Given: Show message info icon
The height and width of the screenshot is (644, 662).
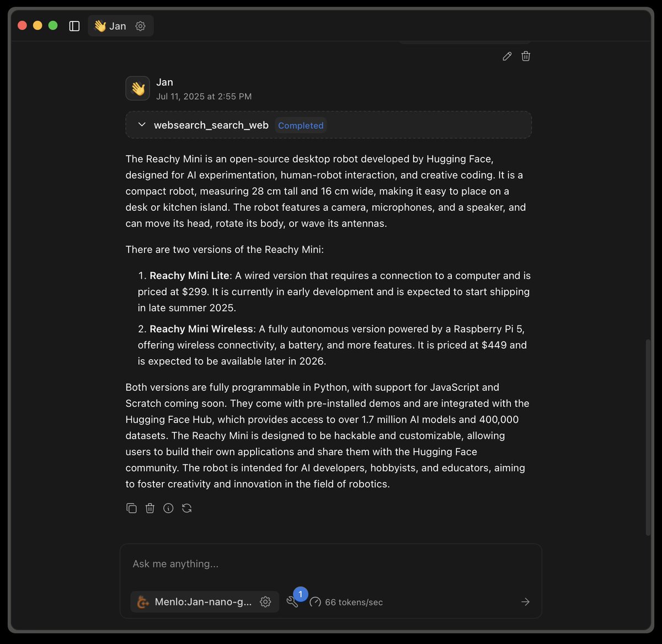Looking at the screenshot, I should pyautogui.click(x=168, y=508).
